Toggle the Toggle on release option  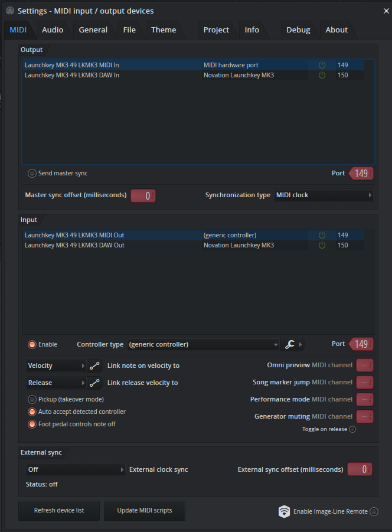352,429
